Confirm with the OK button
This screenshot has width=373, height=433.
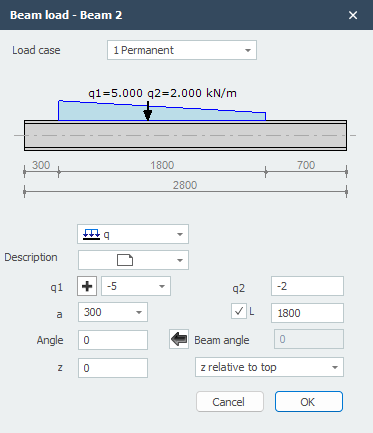(309, 402)
